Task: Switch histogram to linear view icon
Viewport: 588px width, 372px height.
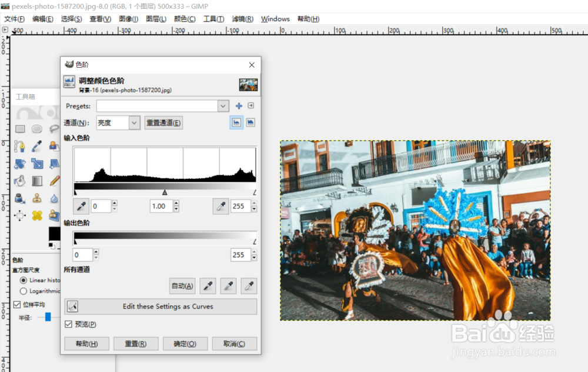Action: tap(236, 123)
